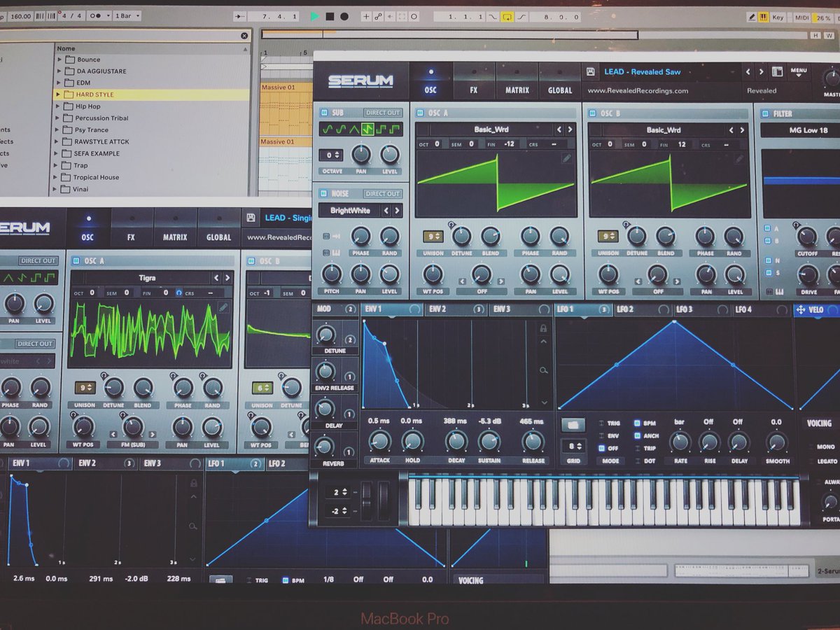Click Ableton's tempo field showing 160.00

[x=20, y=15]
